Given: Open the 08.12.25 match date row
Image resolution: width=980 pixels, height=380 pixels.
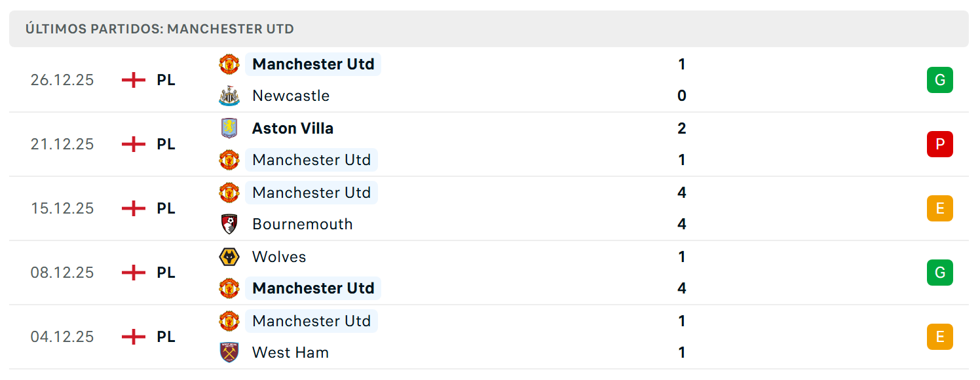Looking at the screenshot, I should point(489,273).
